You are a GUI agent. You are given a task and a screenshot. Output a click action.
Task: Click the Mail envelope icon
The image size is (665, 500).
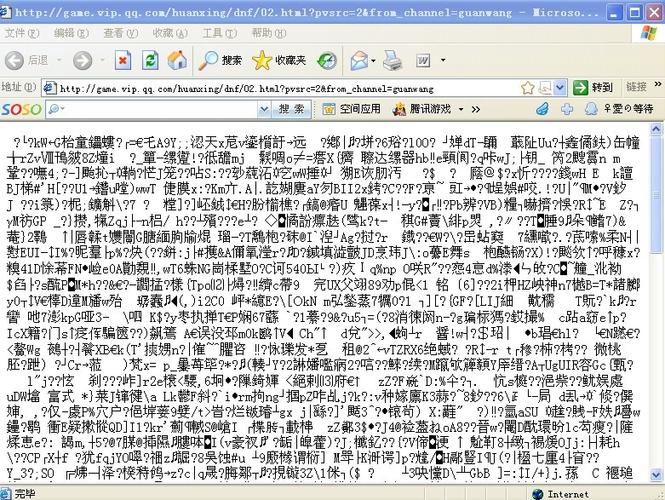361,60
